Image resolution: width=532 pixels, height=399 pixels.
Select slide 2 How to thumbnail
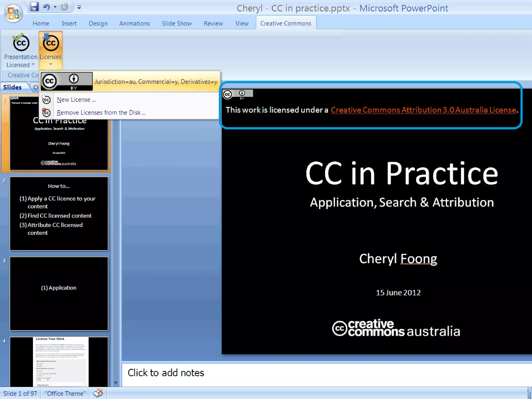tap(59, 214)
